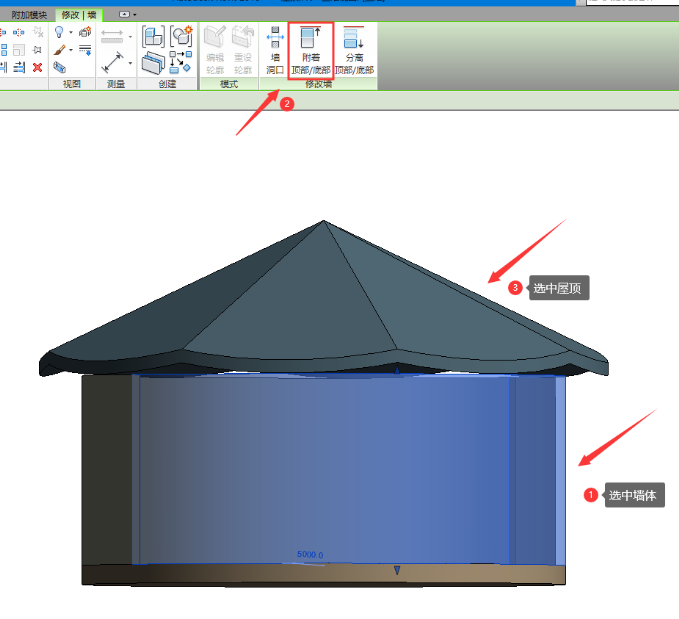Click the 测量 panel title

116,84
